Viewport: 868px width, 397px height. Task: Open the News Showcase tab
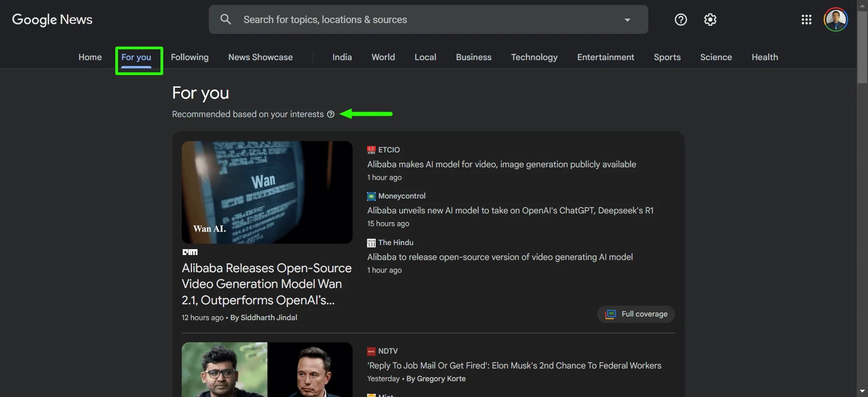click(x=260, y=57)
